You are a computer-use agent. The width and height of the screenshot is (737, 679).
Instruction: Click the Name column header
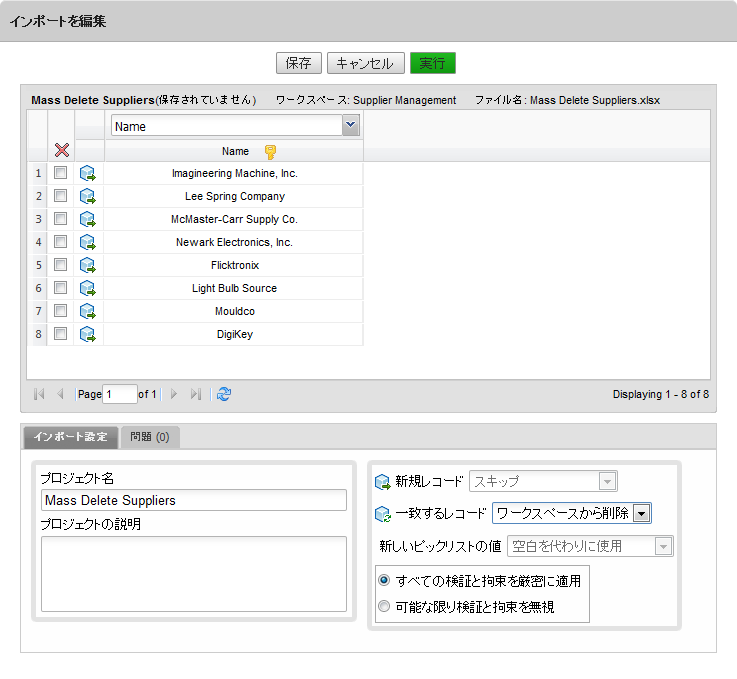click(234, 151)
